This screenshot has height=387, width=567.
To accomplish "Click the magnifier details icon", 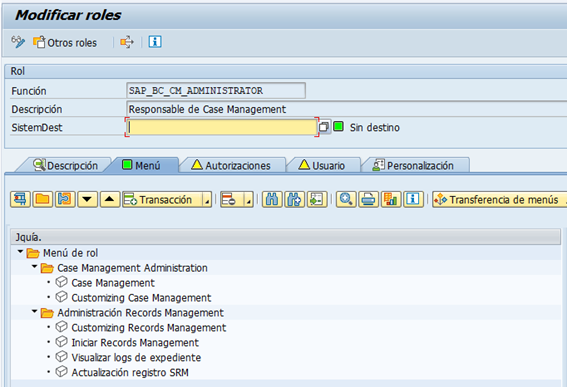I will click(346, 199).
